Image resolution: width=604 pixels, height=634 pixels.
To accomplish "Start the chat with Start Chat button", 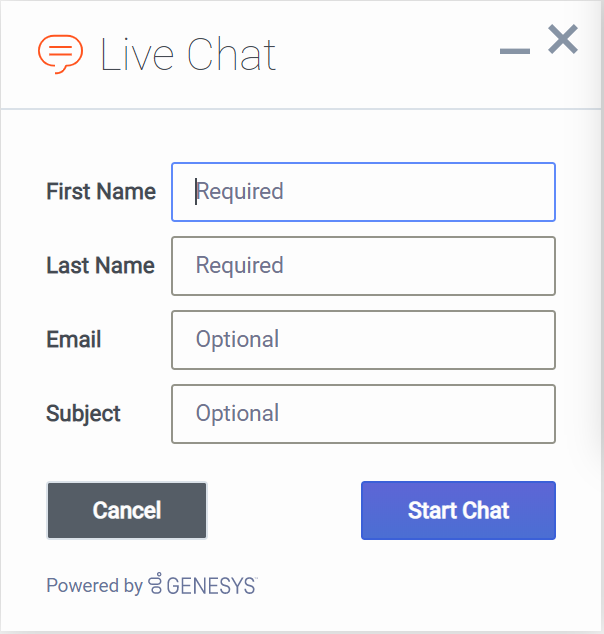I will [x=458, y=511].
